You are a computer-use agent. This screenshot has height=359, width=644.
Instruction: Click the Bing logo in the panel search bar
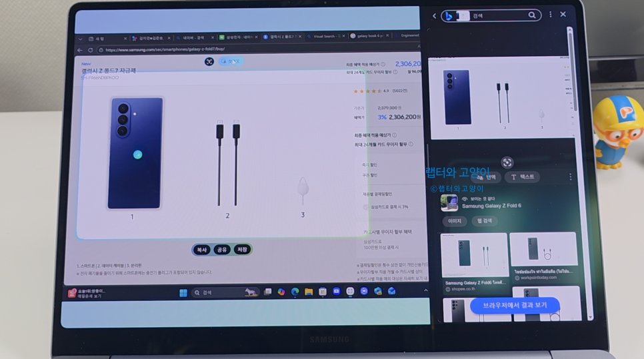[449, 16]
